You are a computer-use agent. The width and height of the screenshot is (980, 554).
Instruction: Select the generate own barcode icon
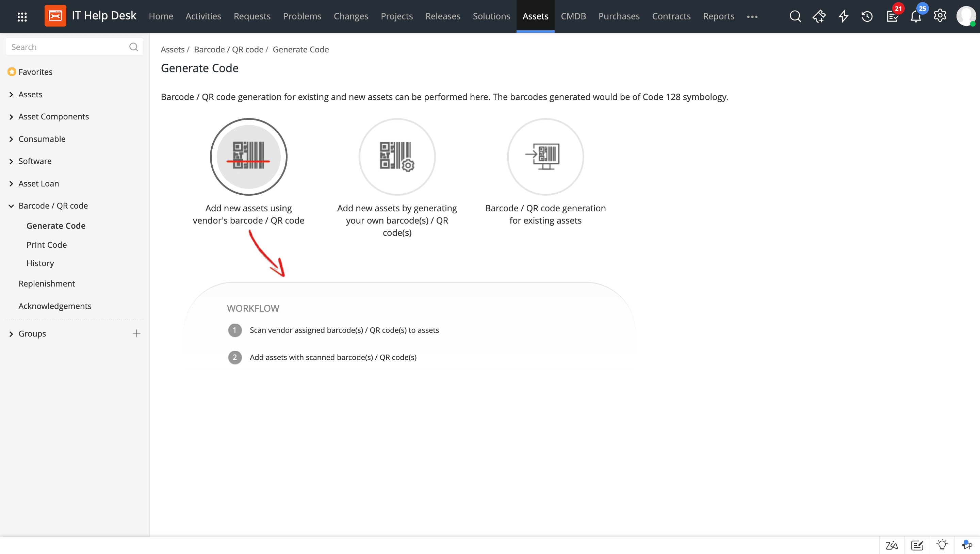(397, 156)
